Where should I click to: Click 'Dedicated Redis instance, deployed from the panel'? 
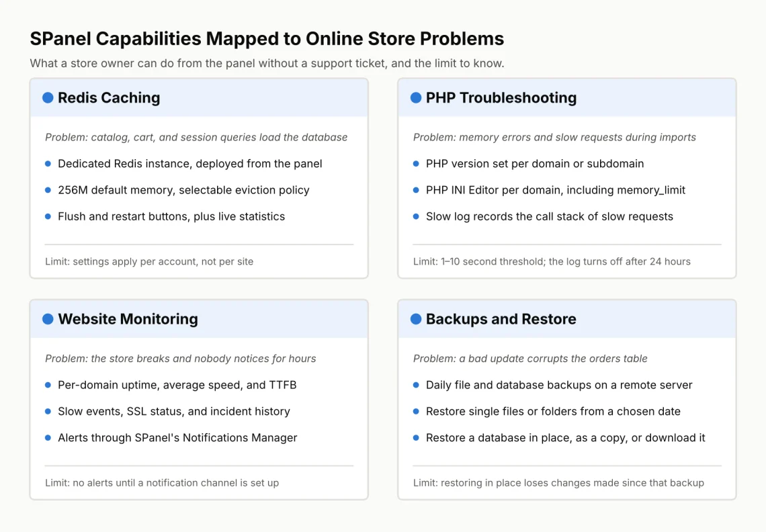[190, 164]
